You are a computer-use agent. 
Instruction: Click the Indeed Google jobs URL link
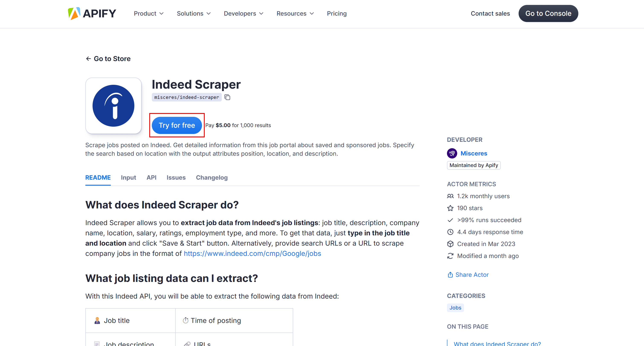252,253
